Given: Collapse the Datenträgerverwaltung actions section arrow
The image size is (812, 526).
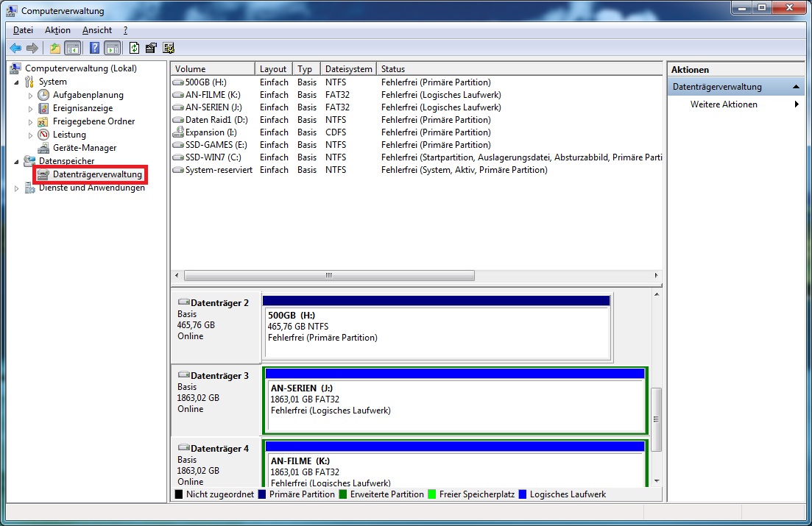Looking at the screenshot, I should pyautogui.click(x=796, y=87).
